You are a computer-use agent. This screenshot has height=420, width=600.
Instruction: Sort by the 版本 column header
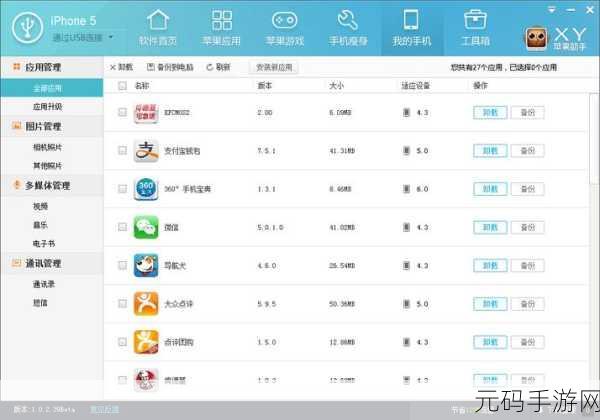(264, 86)
